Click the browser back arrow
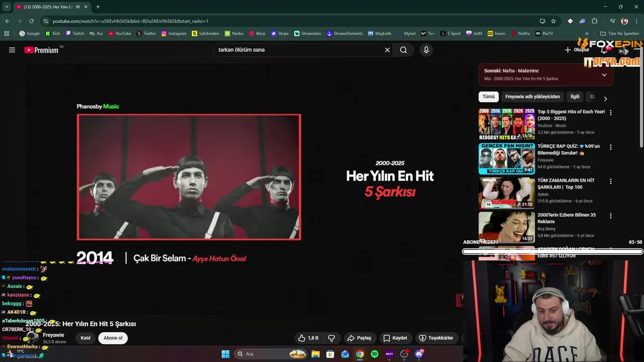 click(7, 21)
